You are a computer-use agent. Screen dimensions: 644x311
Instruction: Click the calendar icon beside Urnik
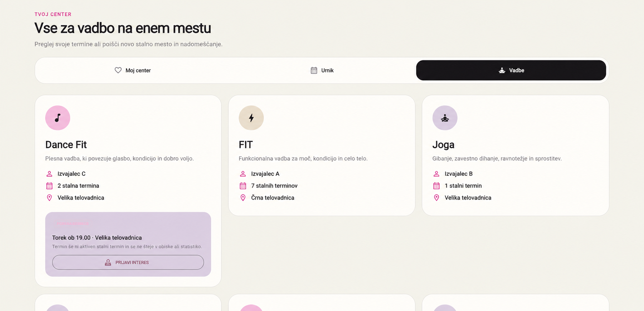tap(314, 70)
